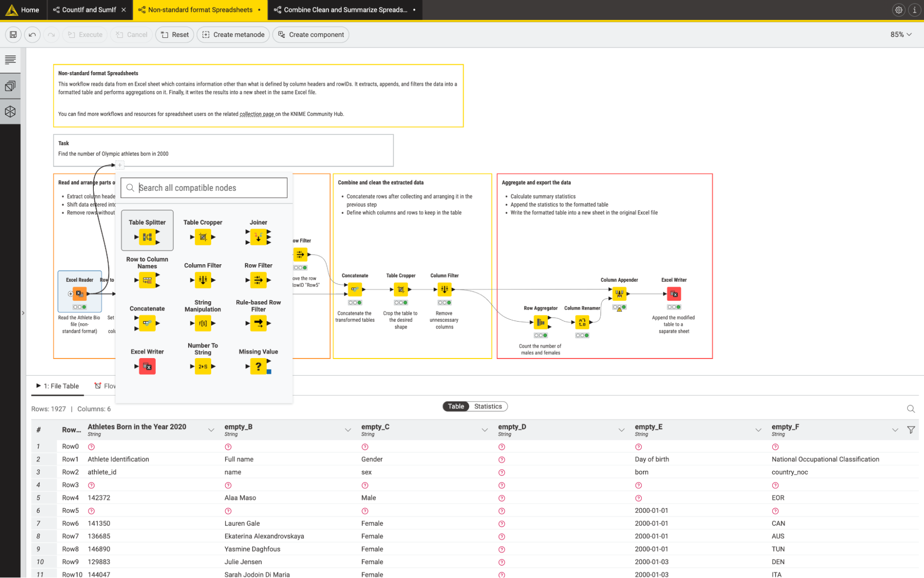Select the 1: File Table output tab

58,386
